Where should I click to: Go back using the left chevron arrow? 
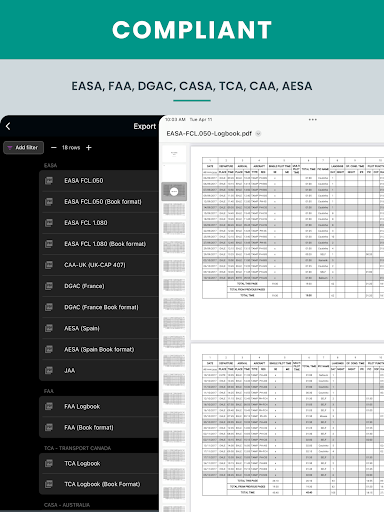(x=8, y=126)
